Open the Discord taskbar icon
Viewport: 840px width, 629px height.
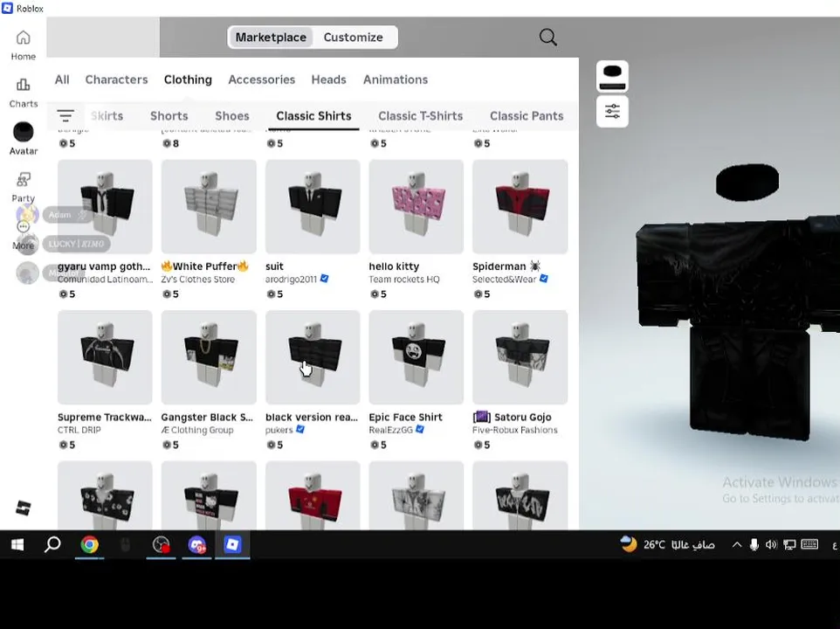[197, 545]
